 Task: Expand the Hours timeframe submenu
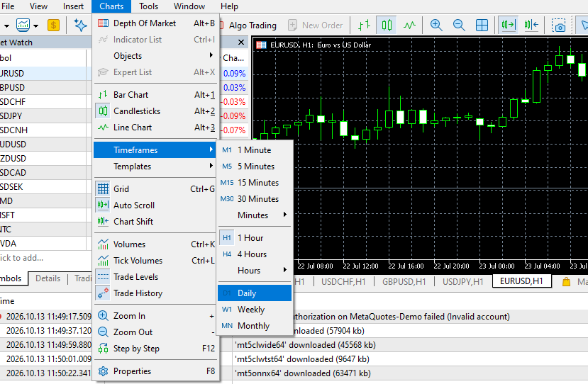255,271
